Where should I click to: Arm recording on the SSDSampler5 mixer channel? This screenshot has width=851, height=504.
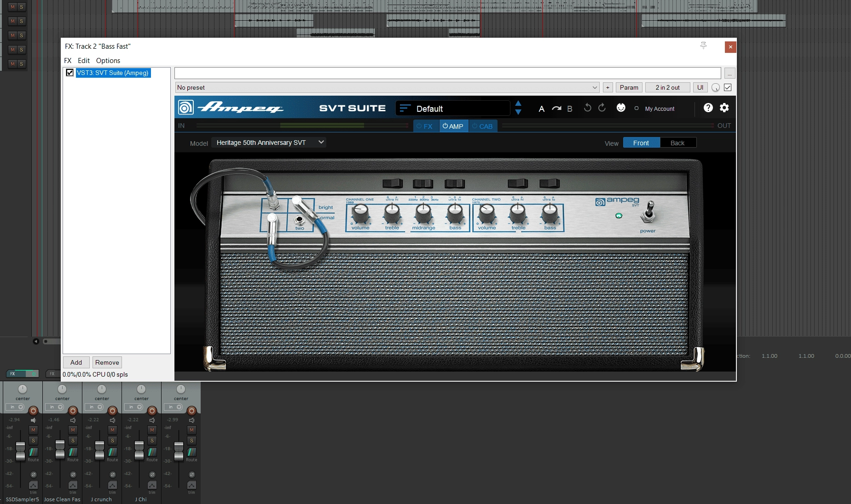pyautogui.click(x=33, y=410)
